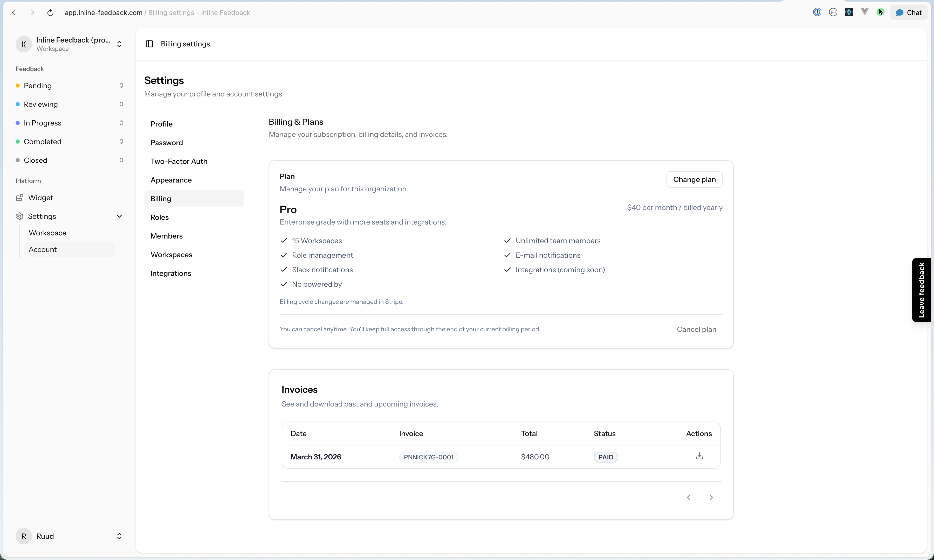Click the Widget icon in sidebar
Image resolution: width=934 pixels, height=560 pixels.
point(20,198)
